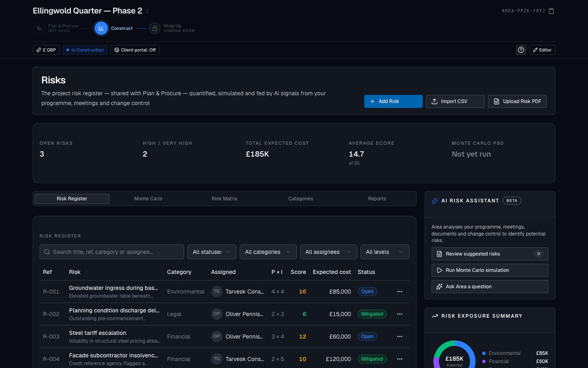Click the risk register search field

(x=112, y=252)
